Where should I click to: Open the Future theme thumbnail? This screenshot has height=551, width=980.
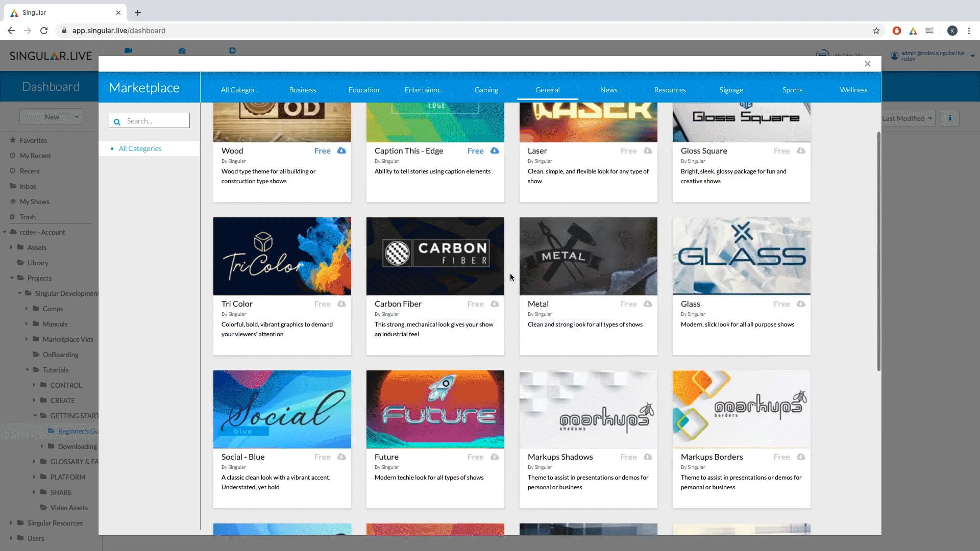(435, 409)
